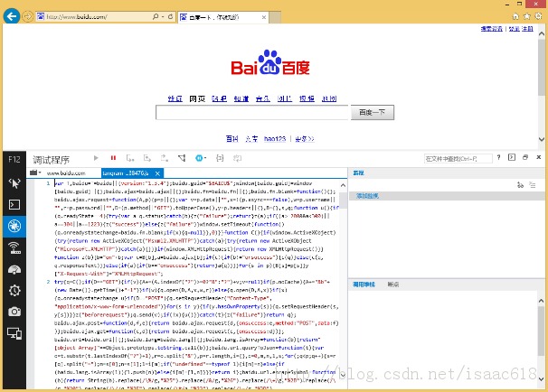
Task: Open the DOM Explorer tool in F12 sidebar
Action: (14, 183)
